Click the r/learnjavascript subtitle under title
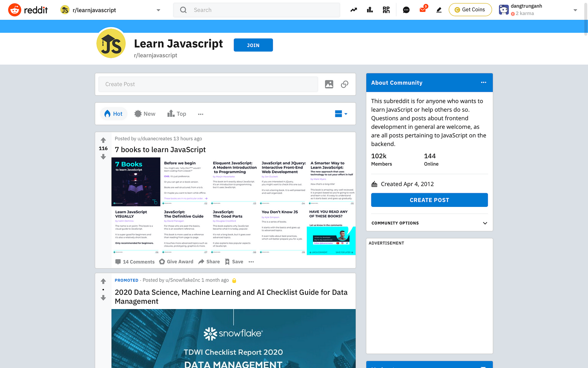This screenshot has height=368, width=588. [155, 55]
